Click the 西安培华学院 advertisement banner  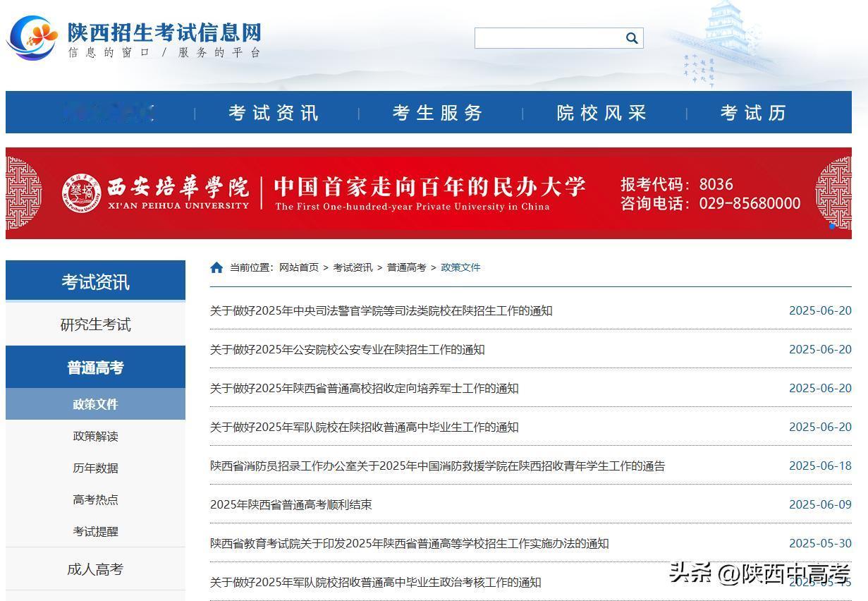(x=429, y=193)
